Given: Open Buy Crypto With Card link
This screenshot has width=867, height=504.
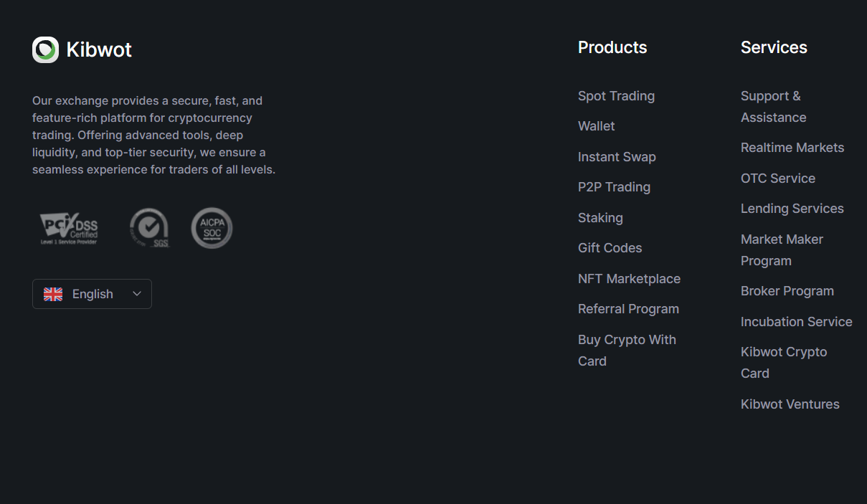Looking at the screenshot, I should [627, 350].
